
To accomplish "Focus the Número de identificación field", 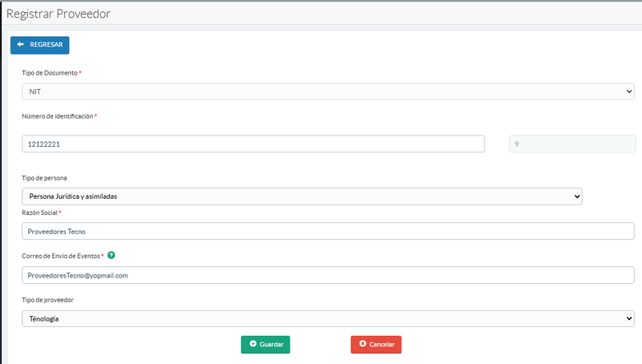I will [253, 144].
